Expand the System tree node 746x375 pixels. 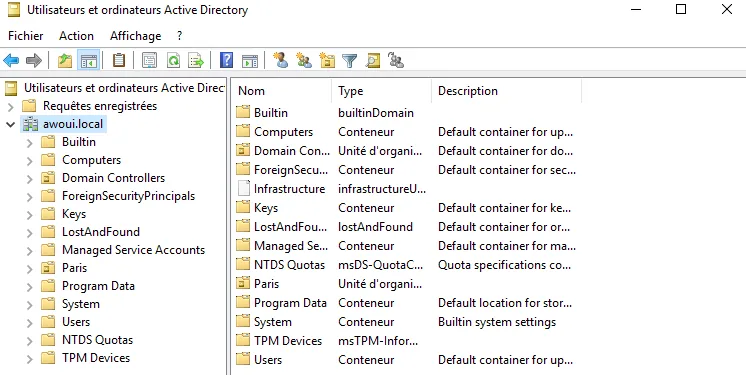pyautogui.click(x=29, y=304)
